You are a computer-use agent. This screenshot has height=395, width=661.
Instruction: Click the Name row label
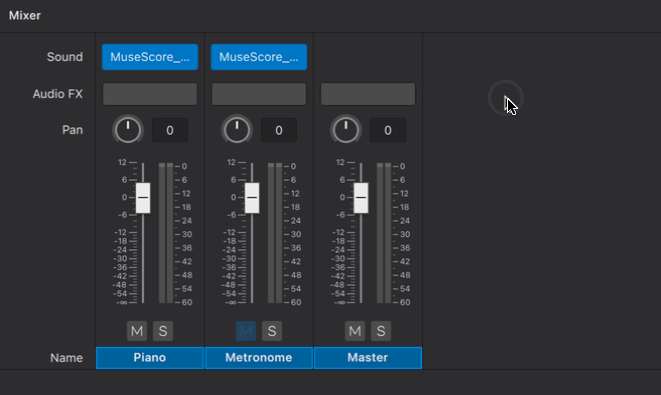(67, 358)
